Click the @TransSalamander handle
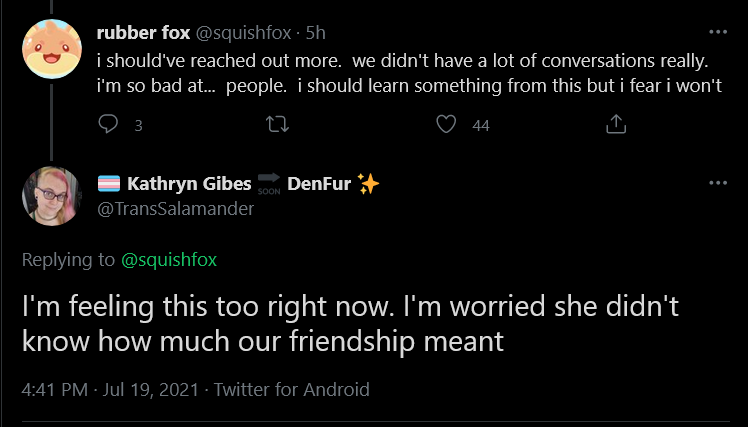Viewport: 748px width, 427px height. point(176,208)
